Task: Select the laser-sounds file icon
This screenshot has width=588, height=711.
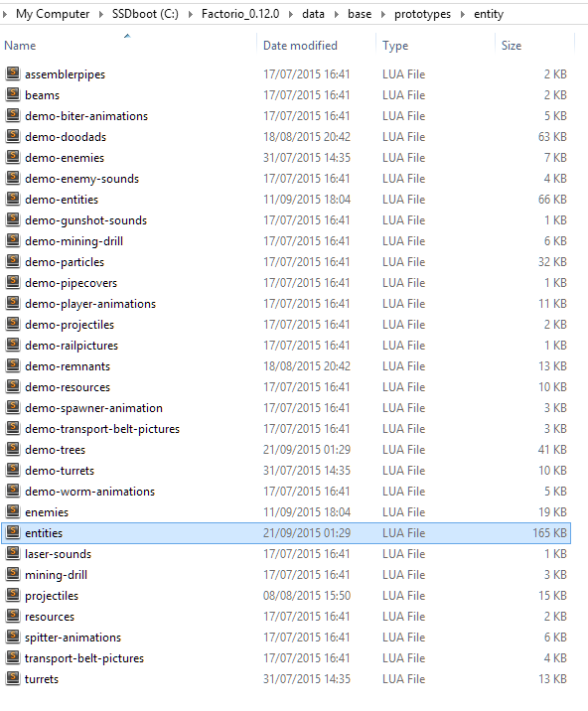Action: click(x=13, y=553)
